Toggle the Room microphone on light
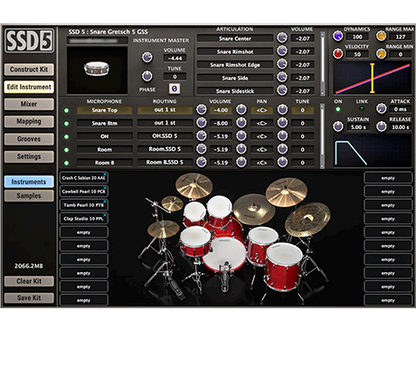 pos(66,150)
